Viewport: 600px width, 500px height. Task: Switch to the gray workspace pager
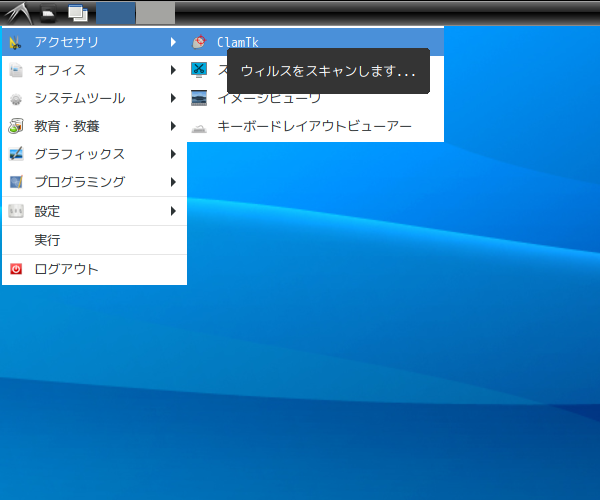(155, 13)
